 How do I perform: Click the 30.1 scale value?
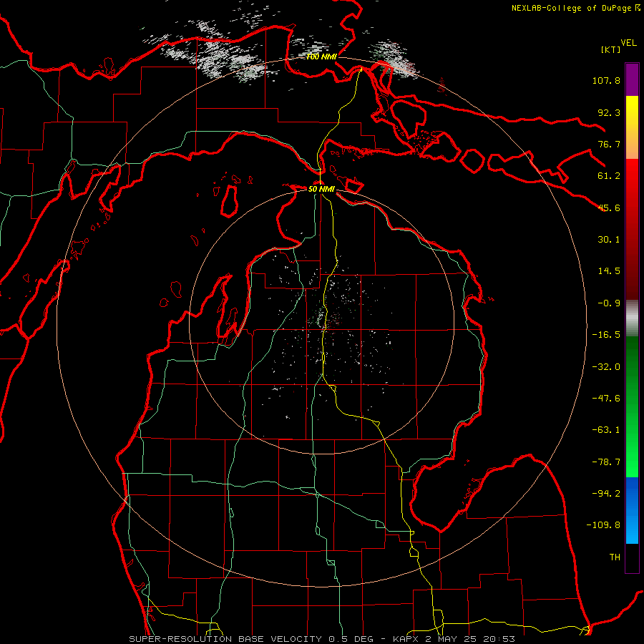pos(609,240)
